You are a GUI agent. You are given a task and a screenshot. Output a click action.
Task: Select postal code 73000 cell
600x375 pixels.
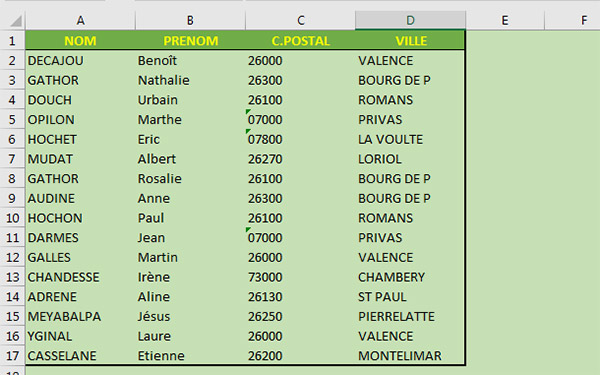click(300, 277)
